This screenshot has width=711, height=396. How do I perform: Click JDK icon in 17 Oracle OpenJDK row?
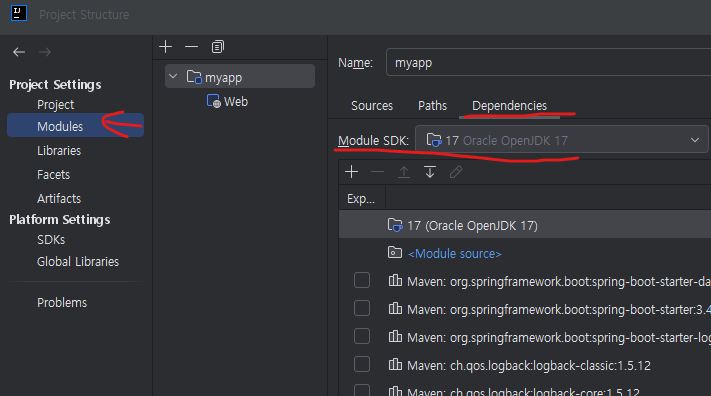395,225
